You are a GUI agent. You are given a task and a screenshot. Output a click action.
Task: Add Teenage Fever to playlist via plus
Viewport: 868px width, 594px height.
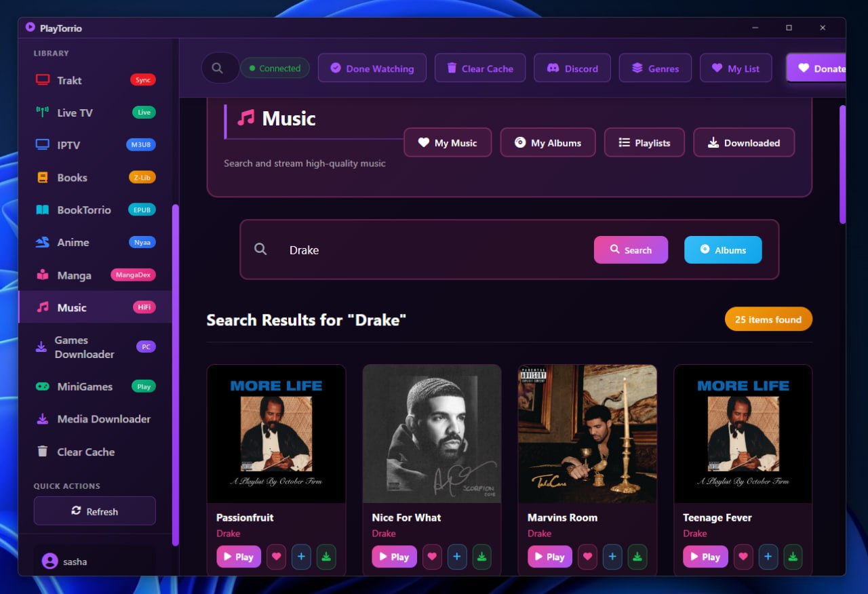768,557
